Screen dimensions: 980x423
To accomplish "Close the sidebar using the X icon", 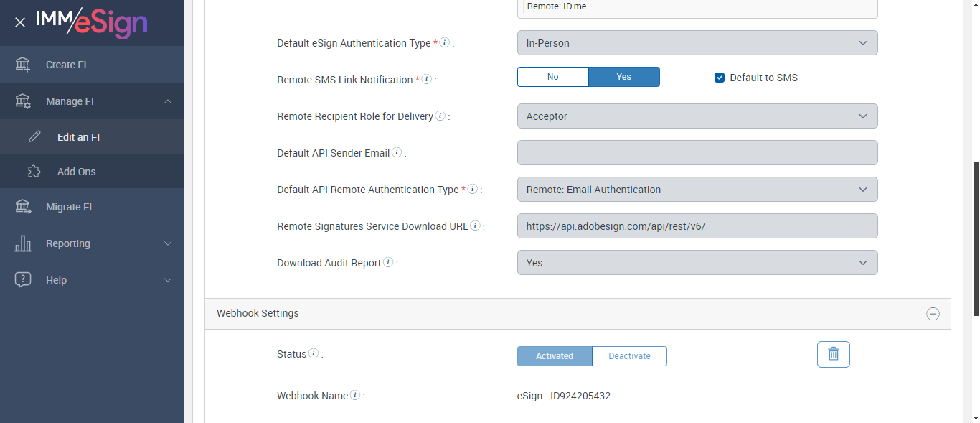I will (20, 22).
